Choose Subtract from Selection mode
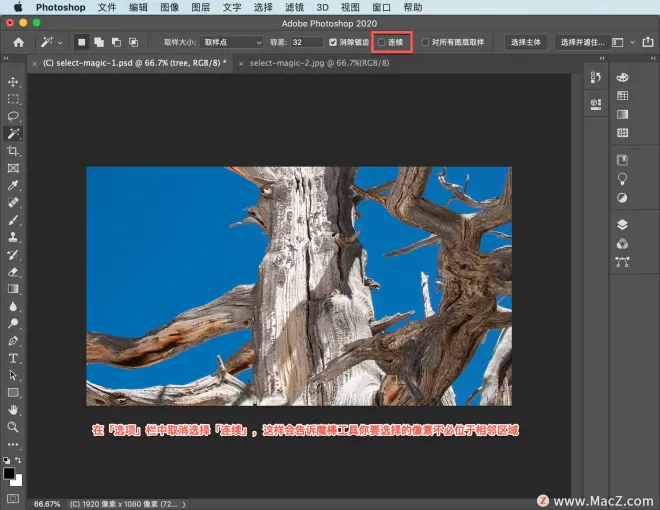 coord(116,42)
